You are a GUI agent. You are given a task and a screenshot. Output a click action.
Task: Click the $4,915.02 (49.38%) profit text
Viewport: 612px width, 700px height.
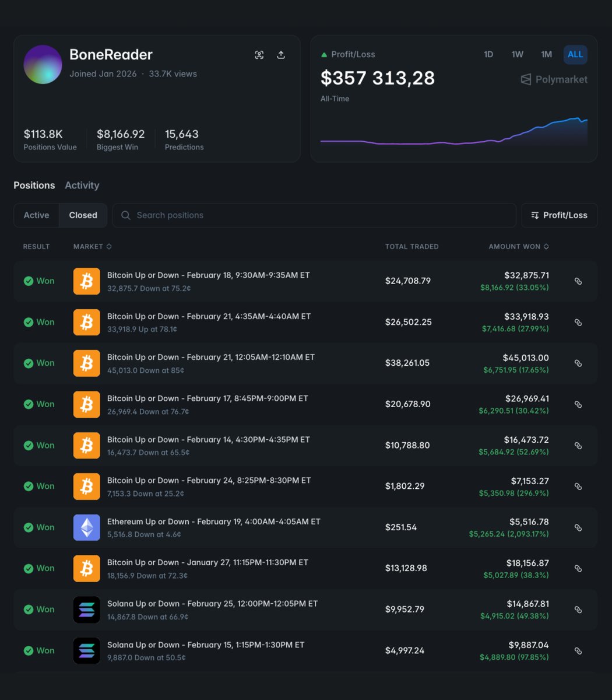[x=514, y=616]
